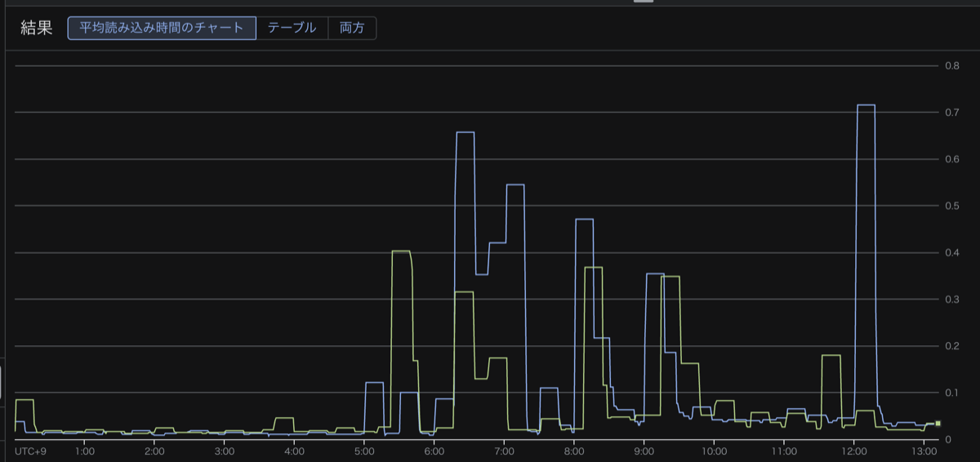Switch to the テーブル view tab
The width and height of the screenshot is (980, 462).
(x=292, y=28)
